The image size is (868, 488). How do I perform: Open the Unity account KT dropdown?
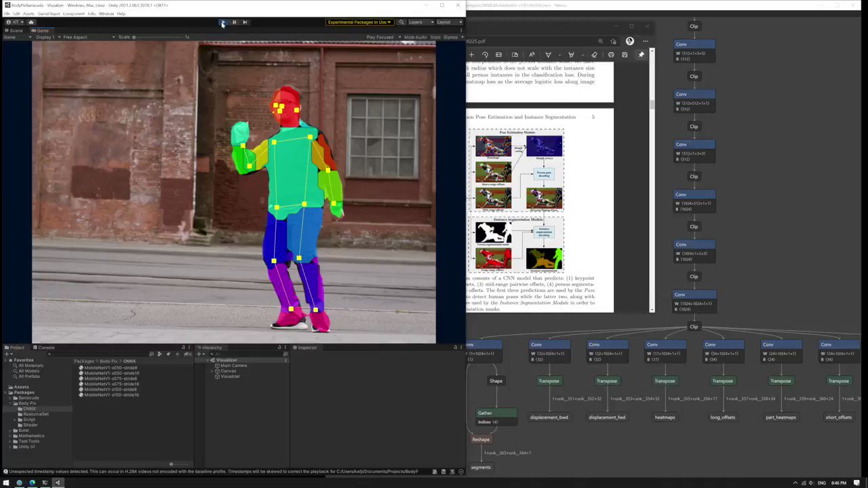[x=15, y=22]
